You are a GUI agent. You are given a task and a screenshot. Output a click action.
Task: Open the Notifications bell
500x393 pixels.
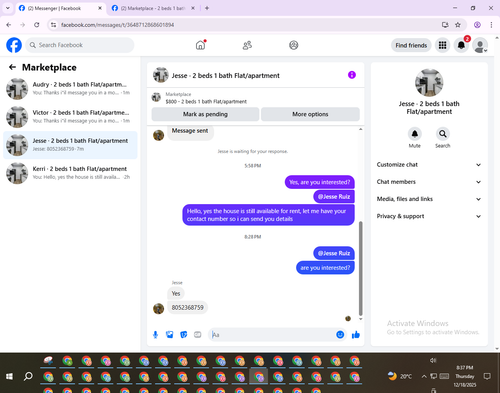point(461,45)
